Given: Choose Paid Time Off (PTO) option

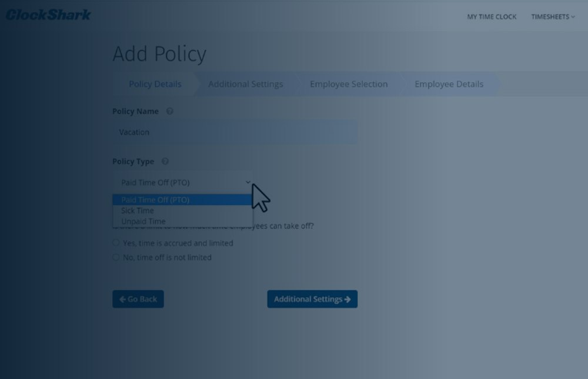Looking at the screenshot, I should (x=183, y=200).
